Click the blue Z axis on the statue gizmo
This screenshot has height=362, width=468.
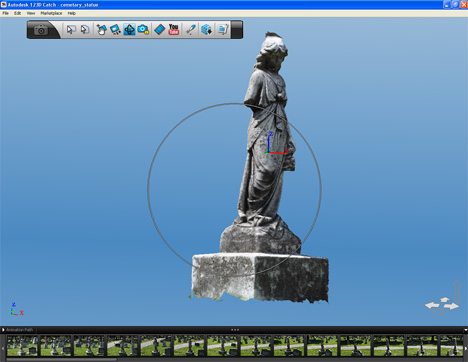tap(269, 142)
